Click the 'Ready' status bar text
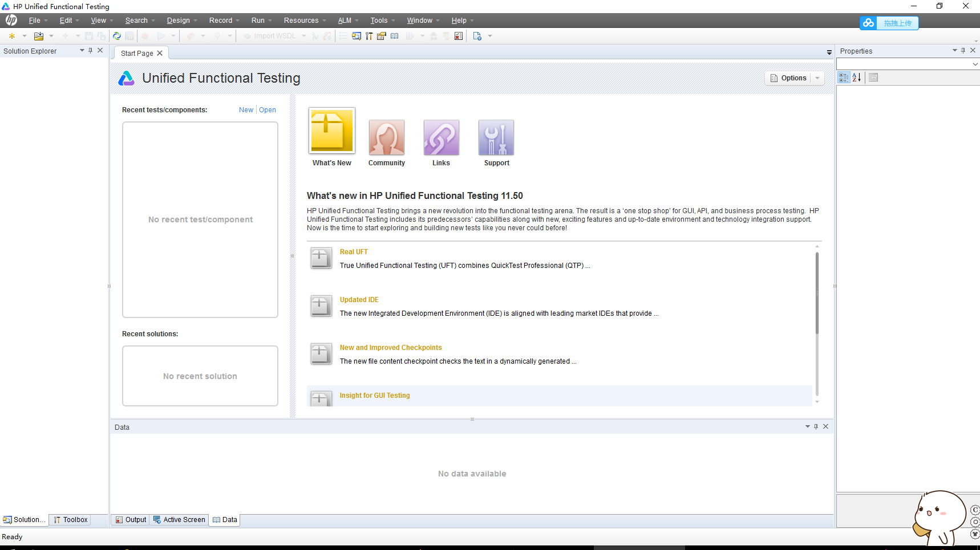Image resolution: width=980 pixels, height=550 pixels. (12, 537)
